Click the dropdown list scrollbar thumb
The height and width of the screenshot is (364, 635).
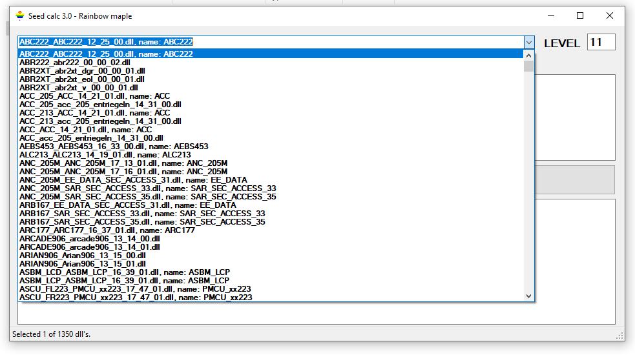[x=529, y=66]
